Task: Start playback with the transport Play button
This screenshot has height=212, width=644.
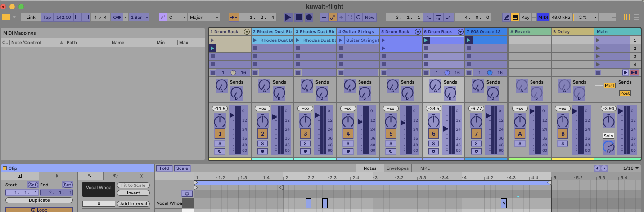Action: pyautogui.click(x=288, y=17)
